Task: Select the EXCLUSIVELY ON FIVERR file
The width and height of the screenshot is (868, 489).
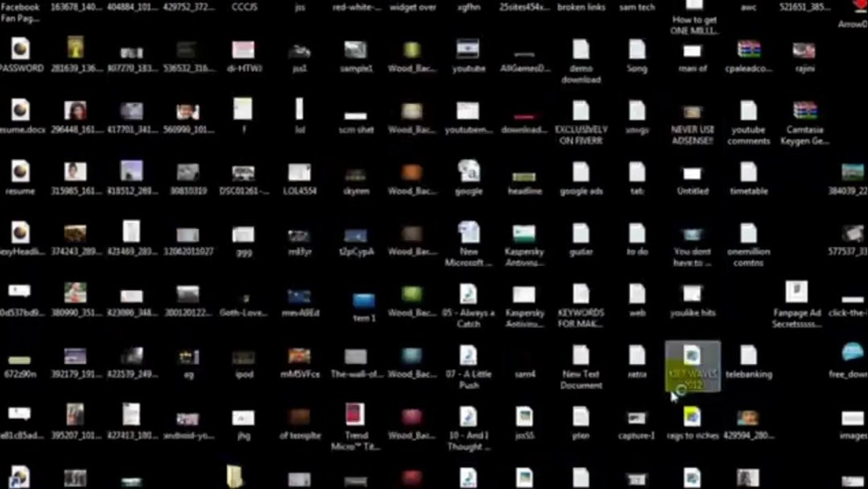Action: (580, 110)
